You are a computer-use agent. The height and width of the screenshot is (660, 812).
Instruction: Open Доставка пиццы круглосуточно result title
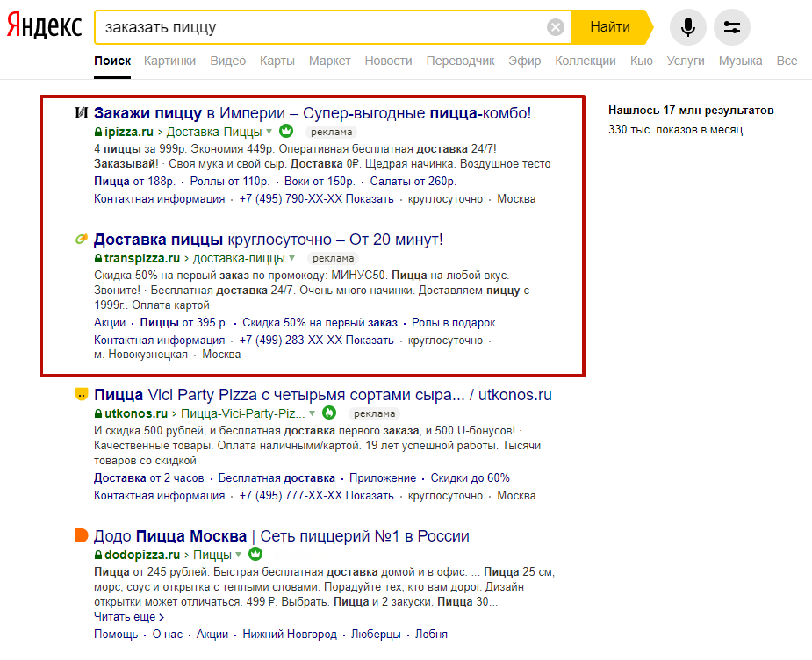click(269, 240)
